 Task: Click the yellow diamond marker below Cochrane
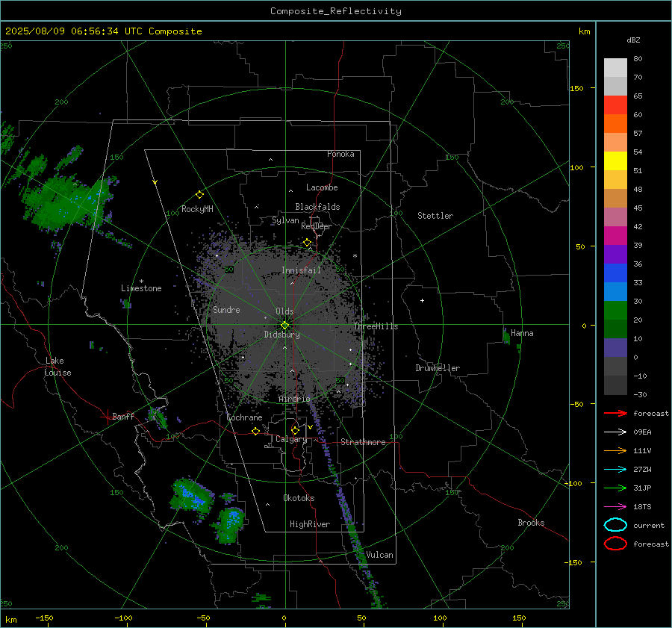point(255,431)
